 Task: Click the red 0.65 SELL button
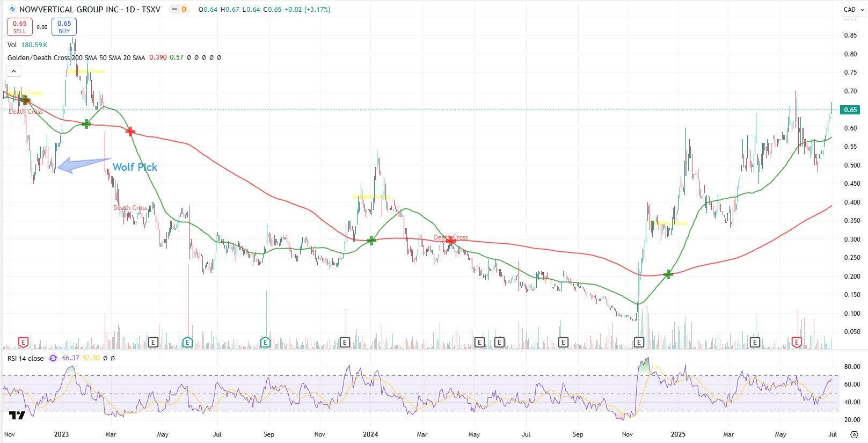pyautogui.click(x=20, y=27)
